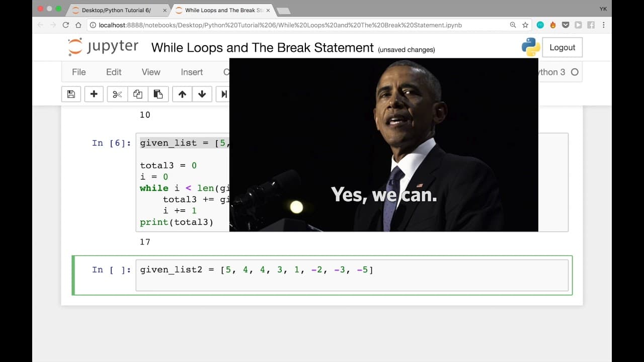Go back using the browser back arrow
Viewport: 644px width, 362px height.
pos(40,25)
